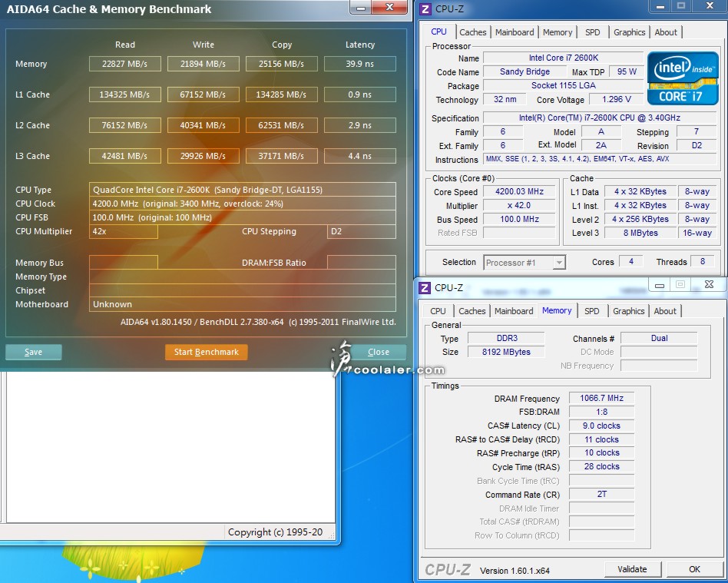Click the Threads value 8 in CPU-Z

[703, 261]
